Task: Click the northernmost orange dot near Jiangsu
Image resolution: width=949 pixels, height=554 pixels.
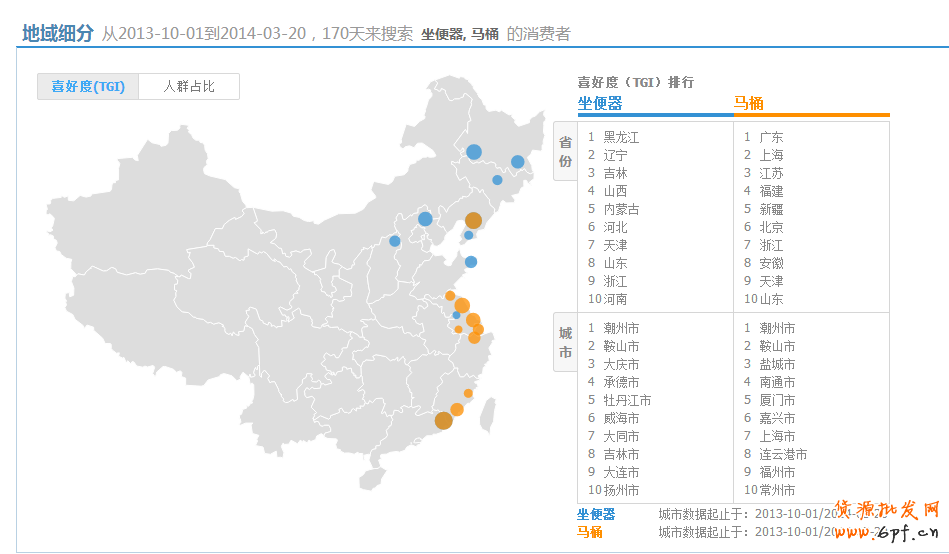Action: point(450,296)
